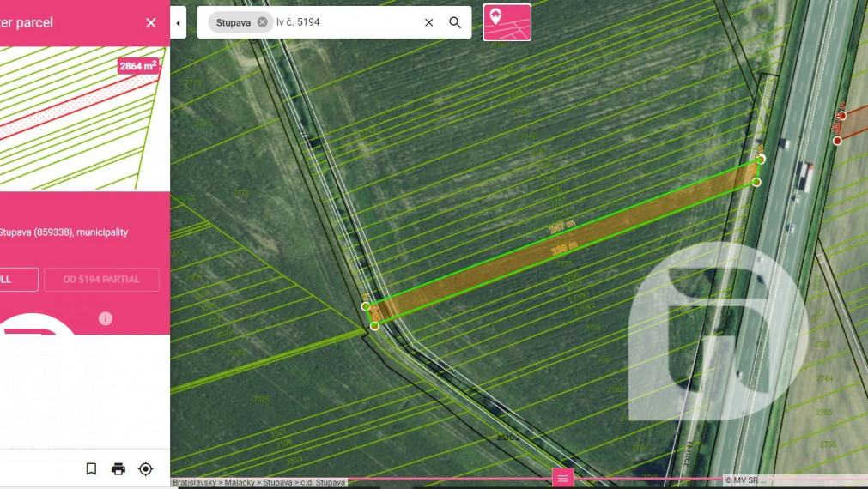Click the Stupava (859338), municipality text
Viewport: 868px width, 489px height.
(x=64, y=232)
